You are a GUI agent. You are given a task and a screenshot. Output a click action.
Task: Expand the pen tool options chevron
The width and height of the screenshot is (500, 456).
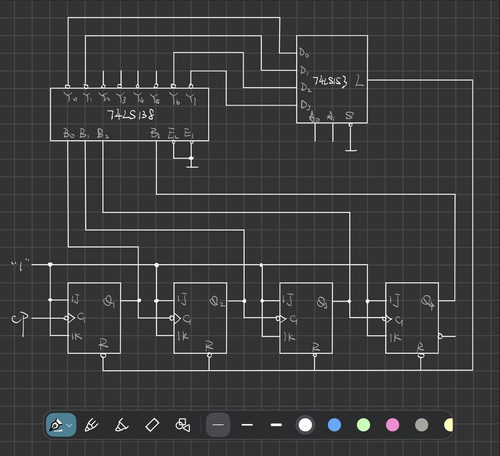coord(70,425)
